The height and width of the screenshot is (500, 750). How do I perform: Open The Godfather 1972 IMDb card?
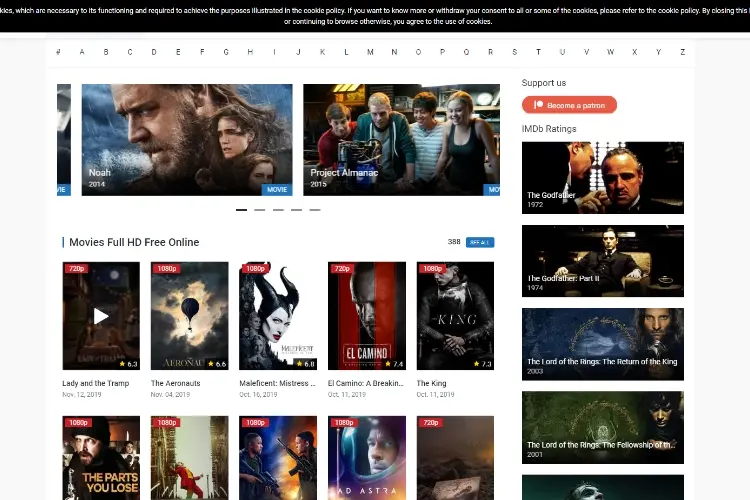pos(603,178)
